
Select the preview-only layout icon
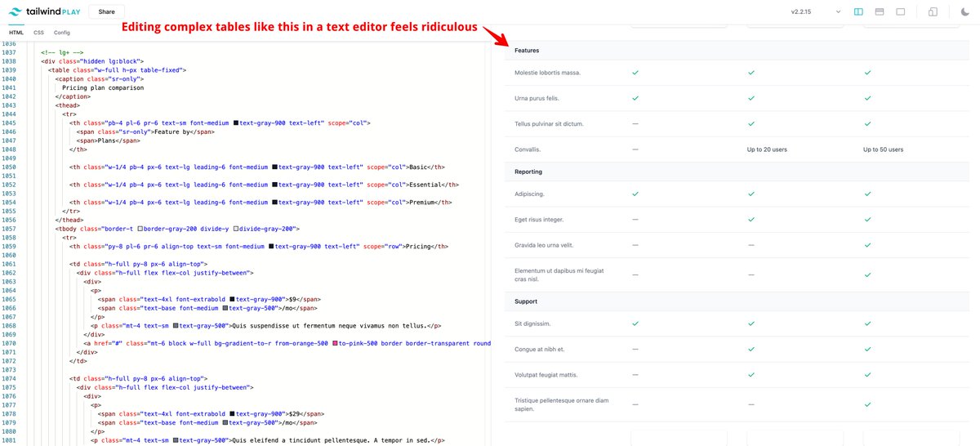[901, 12]
